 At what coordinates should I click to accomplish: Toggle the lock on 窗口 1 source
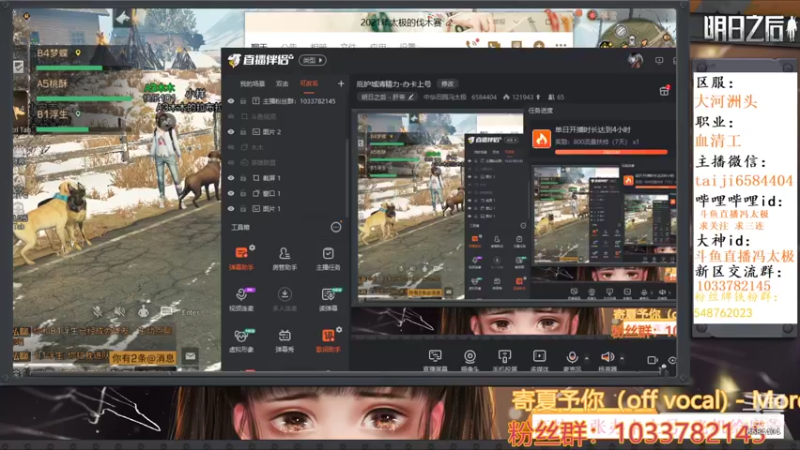pyautogui.click(x=243, y=193)
